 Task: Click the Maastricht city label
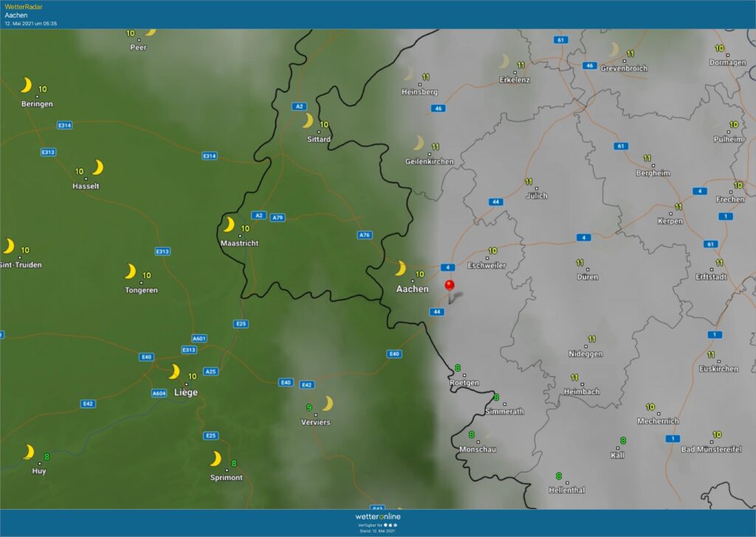(240, 243)
